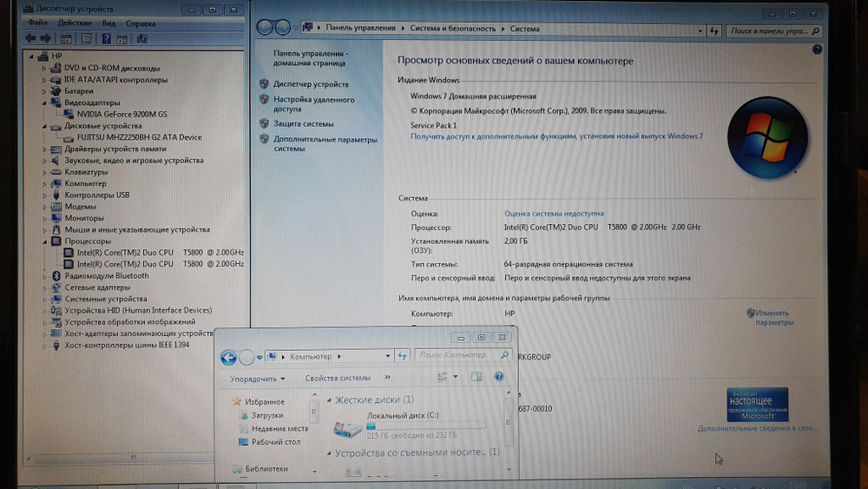Click Оценка системы недоступна link
Screen dimensions: 868x489
(554, 213)
